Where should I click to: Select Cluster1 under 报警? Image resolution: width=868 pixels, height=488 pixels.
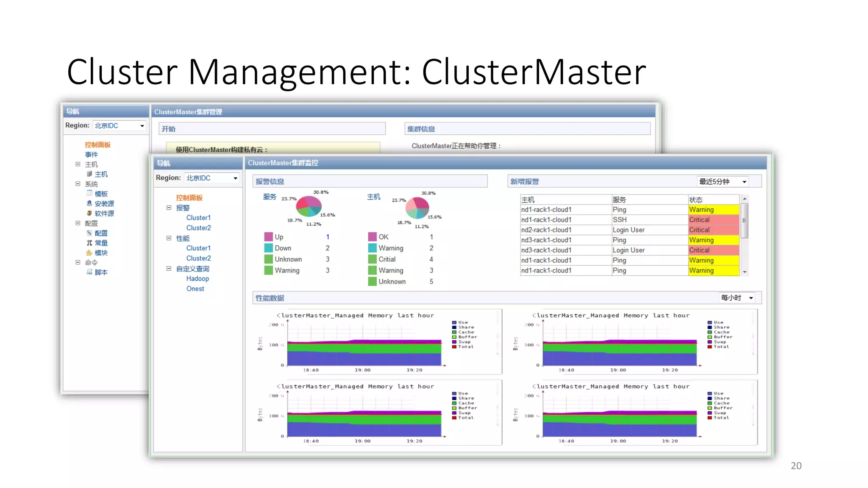(x=198, y=218)
